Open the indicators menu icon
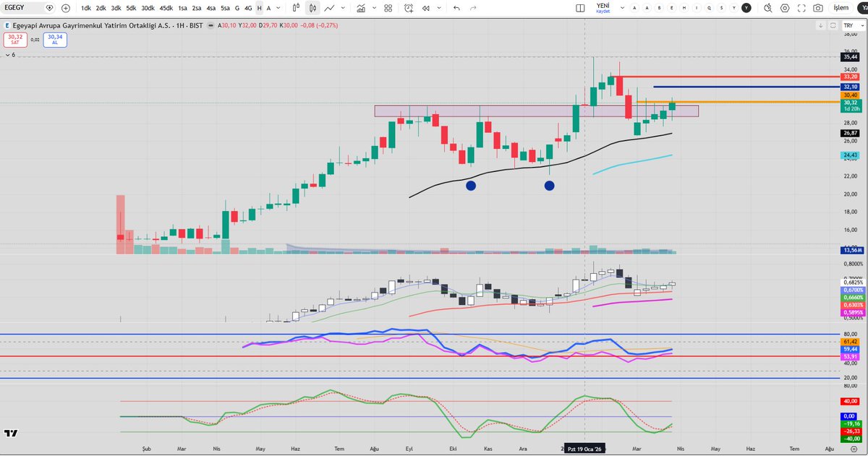 coord(359,8)
